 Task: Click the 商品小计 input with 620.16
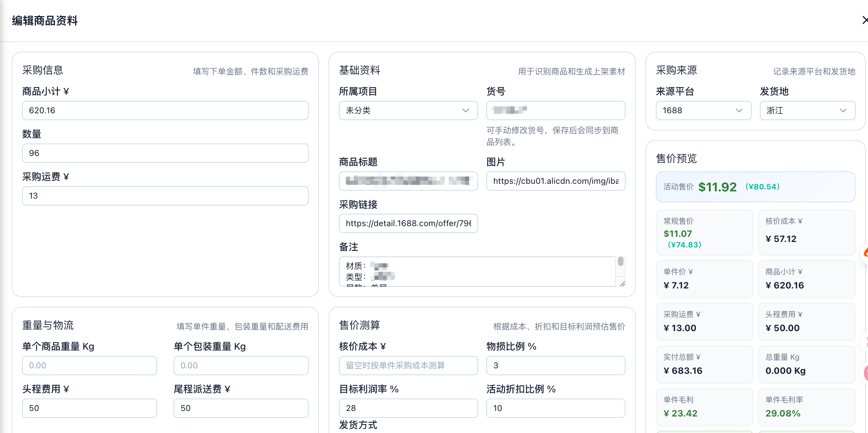165,110
